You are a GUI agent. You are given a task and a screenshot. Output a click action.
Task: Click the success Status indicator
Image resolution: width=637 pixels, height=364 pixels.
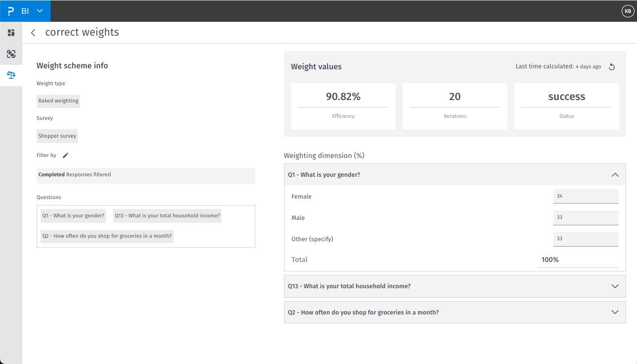click(566, 97)
